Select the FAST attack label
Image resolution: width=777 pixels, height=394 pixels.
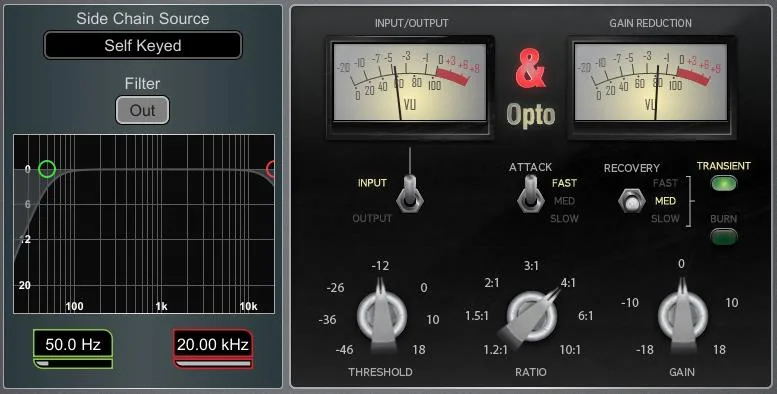[564, 183]
